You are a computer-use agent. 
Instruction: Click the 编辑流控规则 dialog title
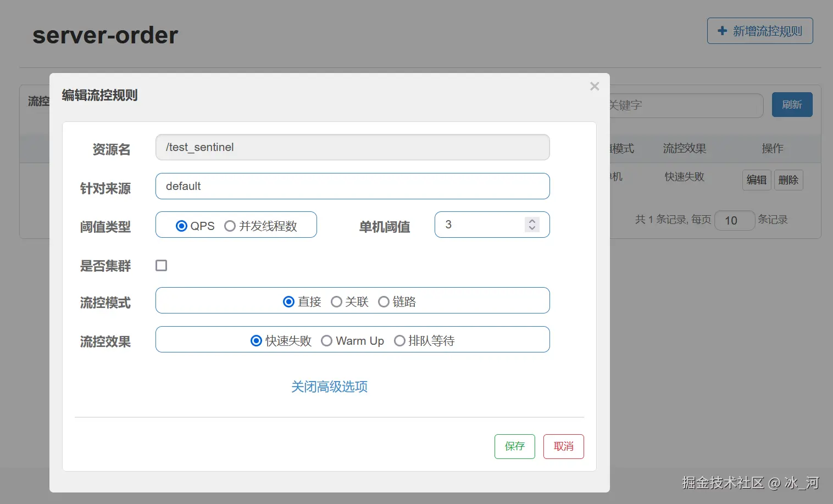(99, 95)
